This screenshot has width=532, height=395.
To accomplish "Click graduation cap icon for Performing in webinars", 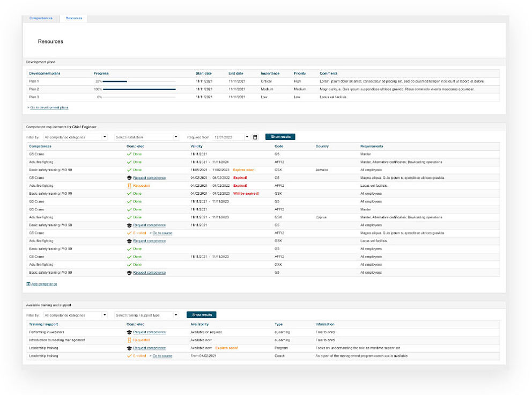I will 129,332.
